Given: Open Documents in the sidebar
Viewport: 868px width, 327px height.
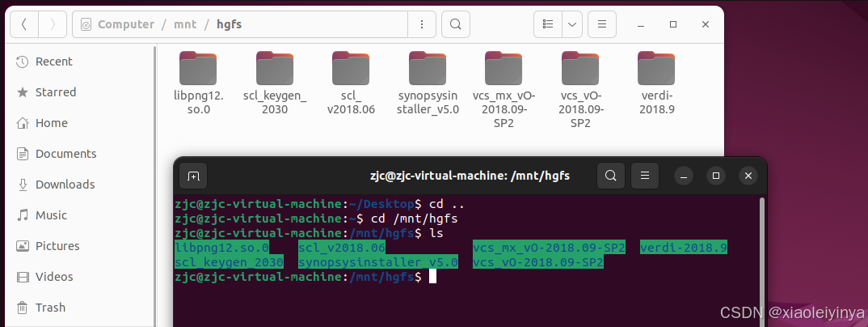Looking at the screenshot, I should (x=80, y=154).
